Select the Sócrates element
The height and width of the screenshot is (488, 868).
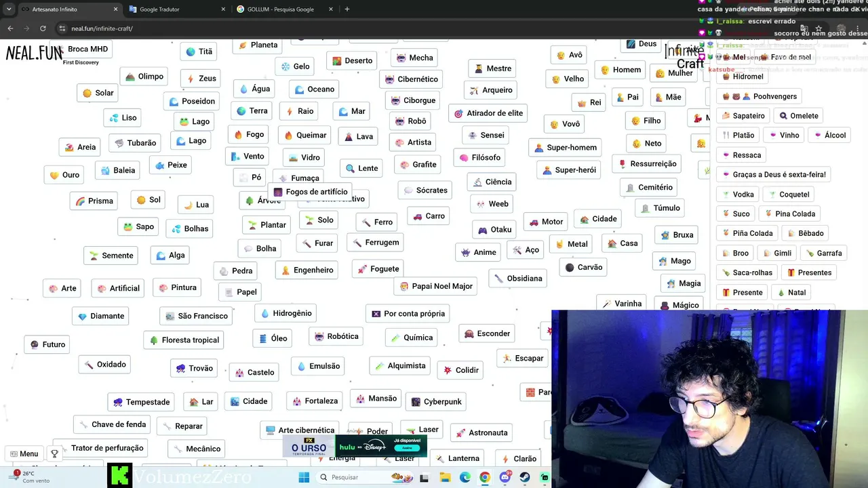tap(425, 190)
